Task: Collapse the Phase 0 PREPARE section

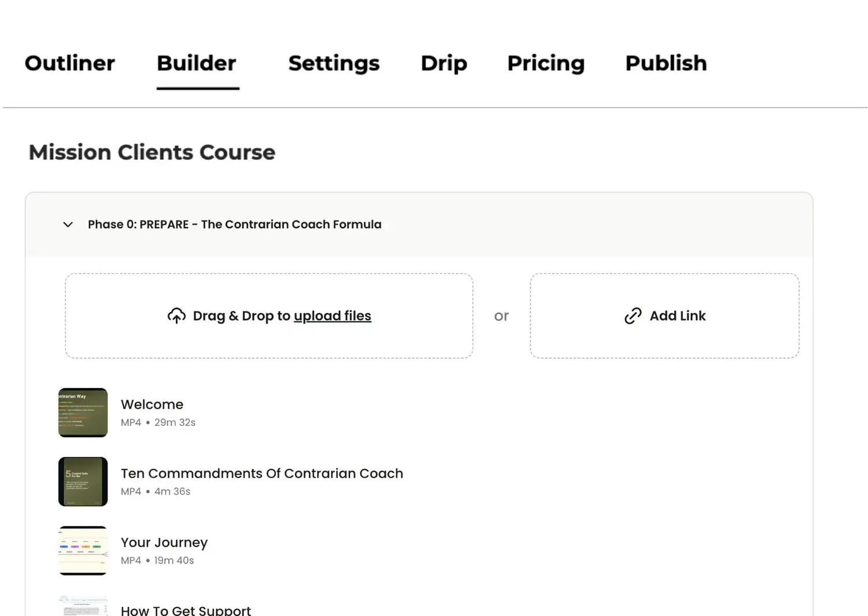Action: pos(68,225)
